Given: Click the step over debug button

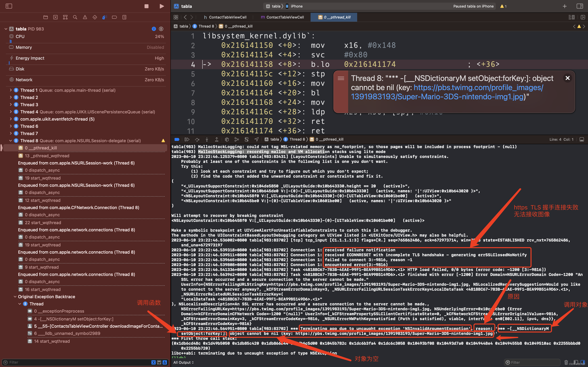Looking at the screenshot, I should tap(197, 139).
